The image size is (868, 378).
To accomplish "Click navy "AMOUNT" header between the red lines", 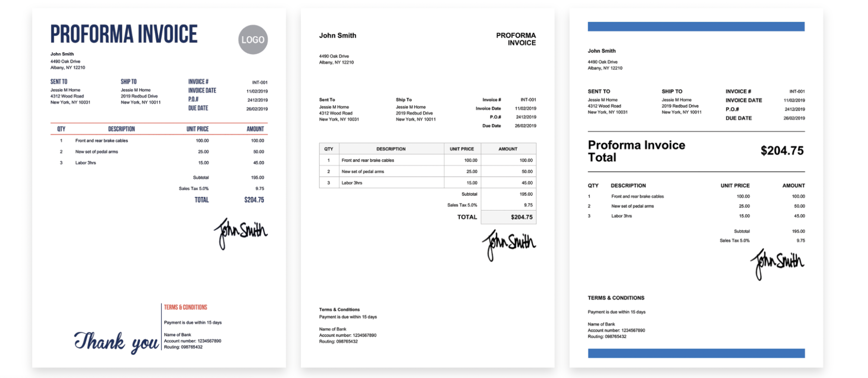I will [x=255, y=129].
